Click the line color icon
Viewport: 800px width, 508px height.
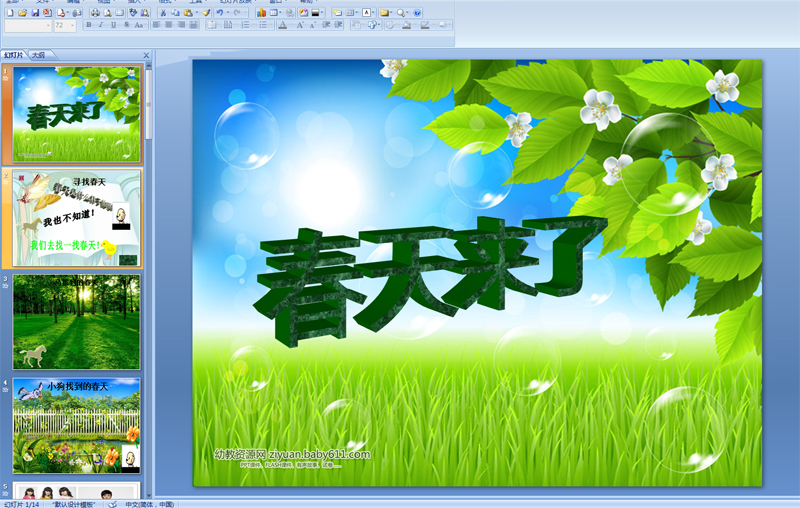[x=424, y=25]
